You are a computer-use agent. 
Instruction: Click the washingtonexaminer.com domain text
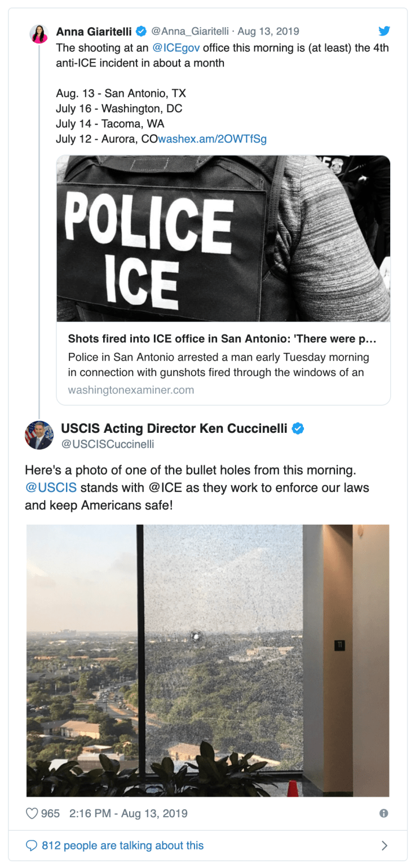tap(131, 389)
